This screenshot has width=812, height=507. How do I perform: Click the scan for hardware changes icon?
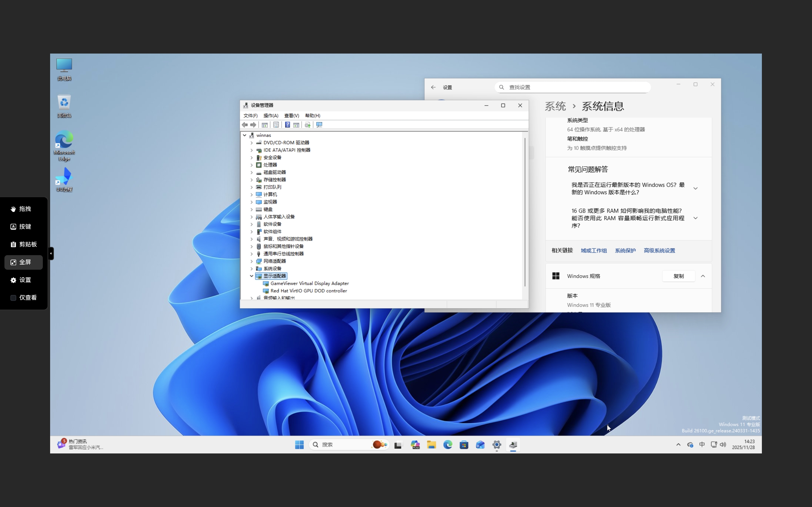point(319,125)
